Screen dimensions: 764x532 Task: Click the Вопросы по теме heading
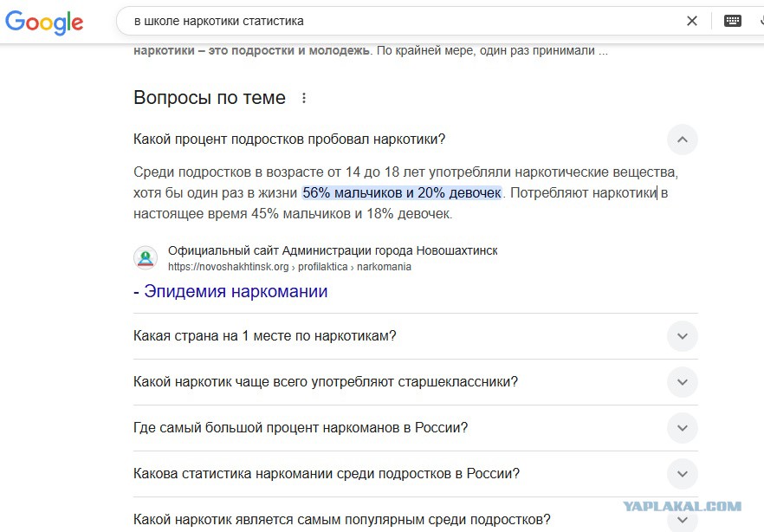coord(210,98)
